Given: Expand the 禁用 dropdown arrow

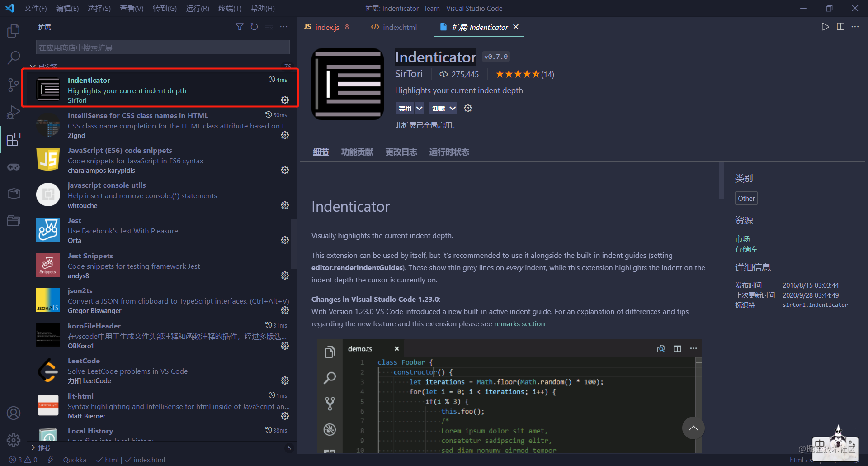Looking at the screenshot, I should [420, 108].
